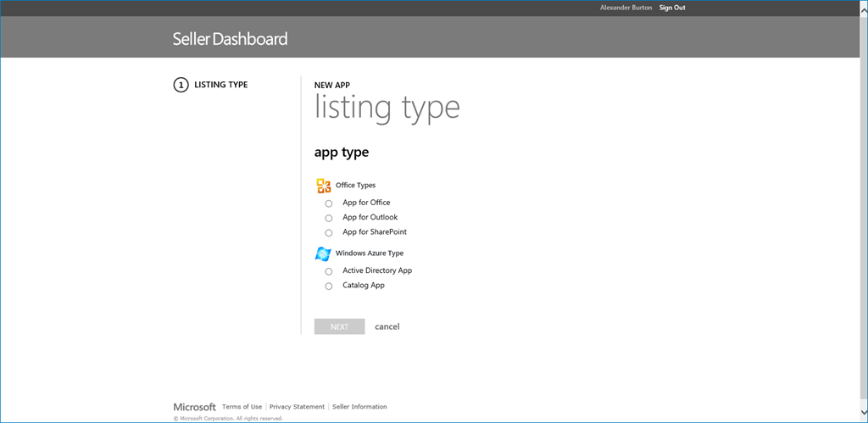Click the greyed NEXT button

[x=339, y=326]
